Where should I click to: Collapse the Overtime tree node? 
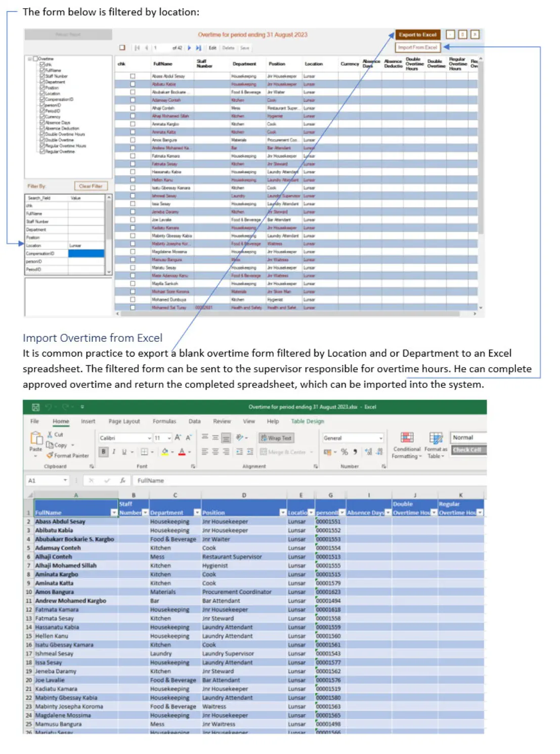click(30, 59)
